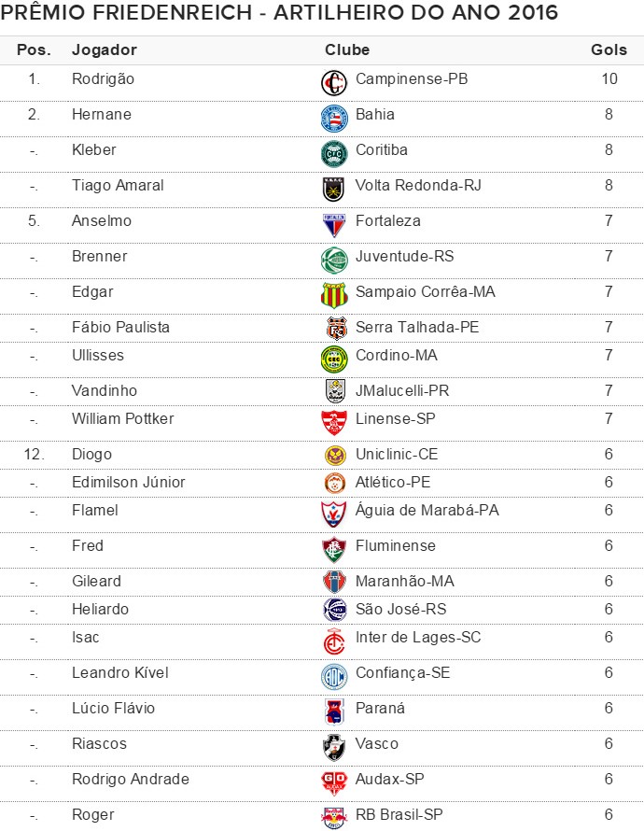Click the RB Brasil-SP logo
This screenshot has height=831, width=644.
334,818
